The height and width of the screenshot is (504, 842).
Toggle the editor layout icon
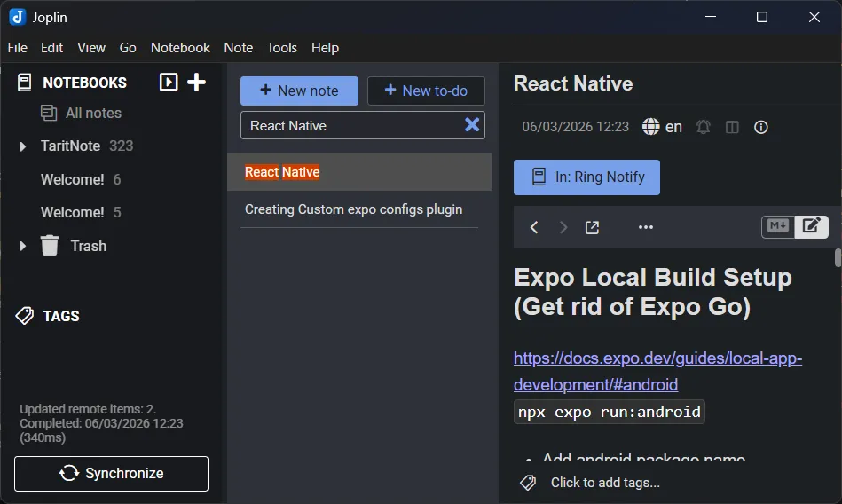point(732,127)
